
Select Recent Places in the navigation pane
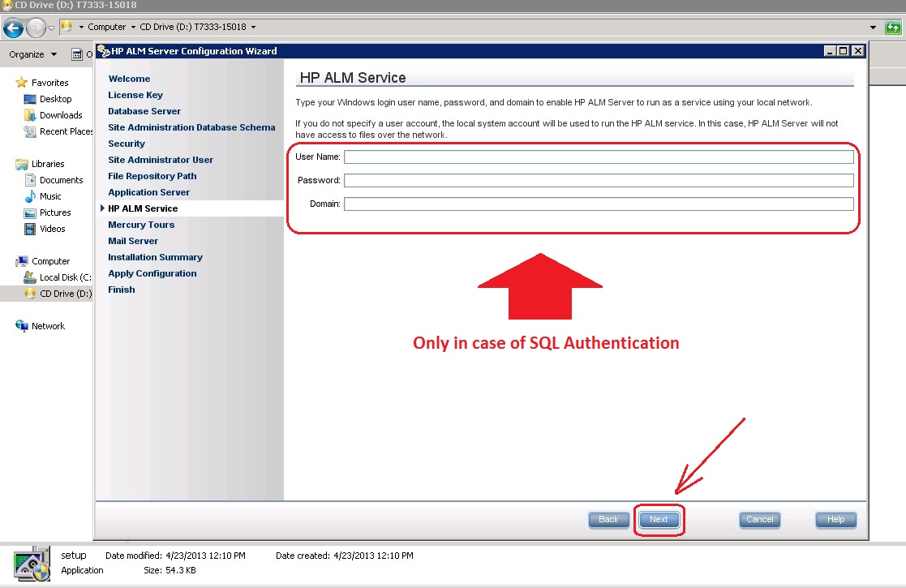66,131
